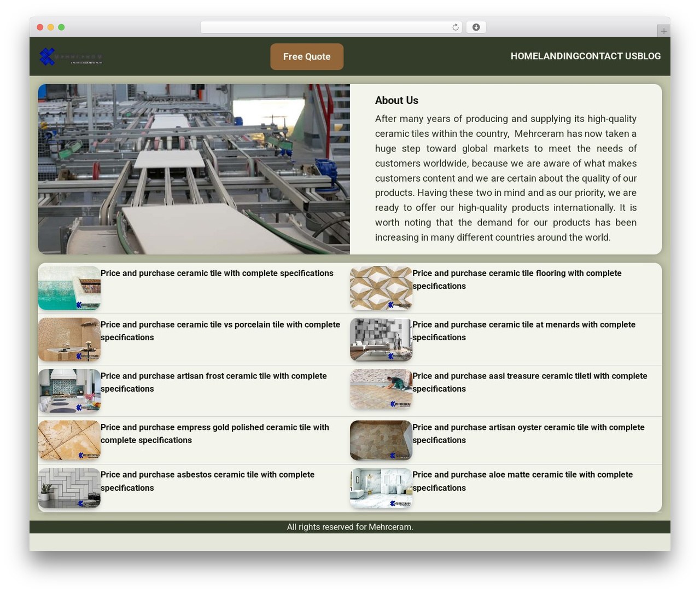Screen dimensions: 700x593
Task: Read the empress gold polished ceramic tile article
Action: point(215,434)
